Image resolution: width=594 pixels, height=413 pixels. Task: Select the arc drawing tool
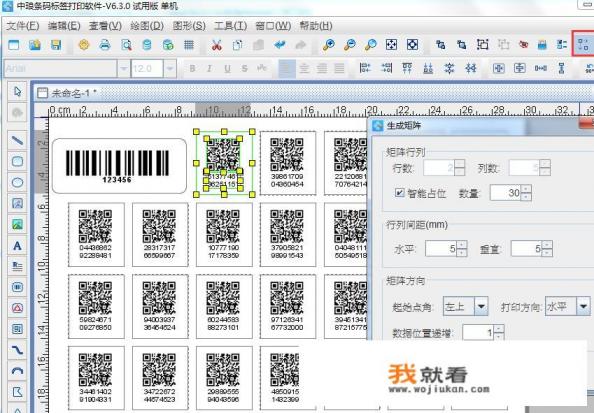tap(17, 371)
